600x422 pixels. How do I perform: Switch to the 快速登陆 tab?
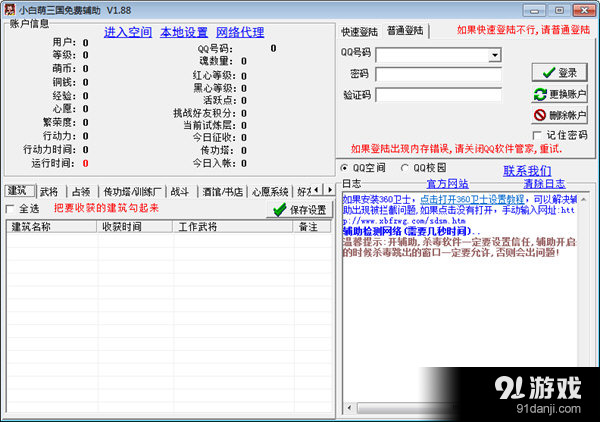click(x=360, y=32)
